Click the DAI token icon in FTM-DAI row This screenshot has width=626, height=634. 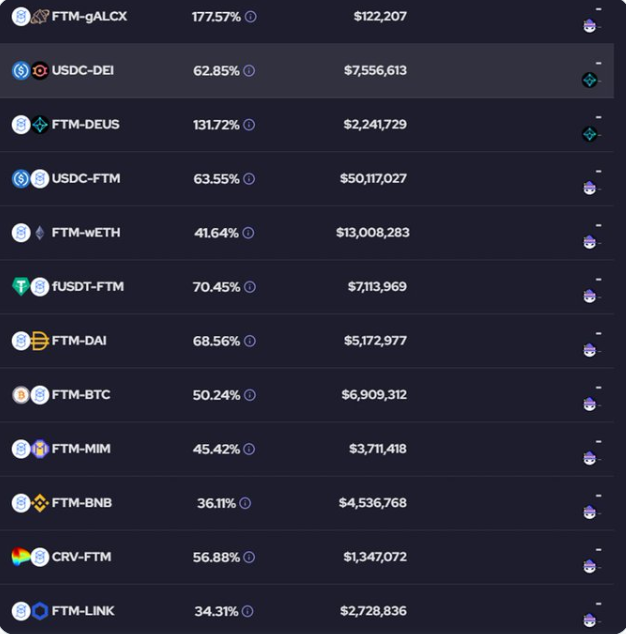tap(40, 341)
